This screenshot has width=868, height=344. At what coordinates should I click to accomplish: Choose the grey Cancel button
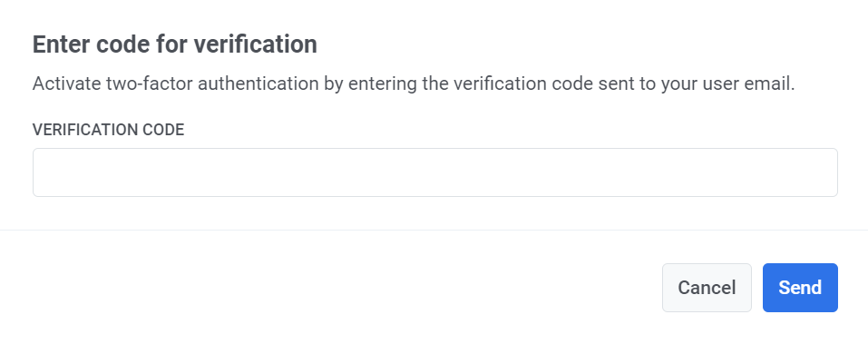tap(707, 288)
